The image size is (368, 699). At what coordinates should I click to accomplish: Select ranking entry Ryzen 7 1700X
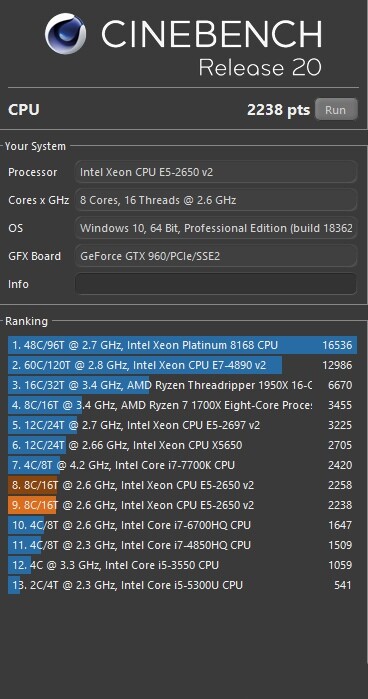[x=182, y=405]
